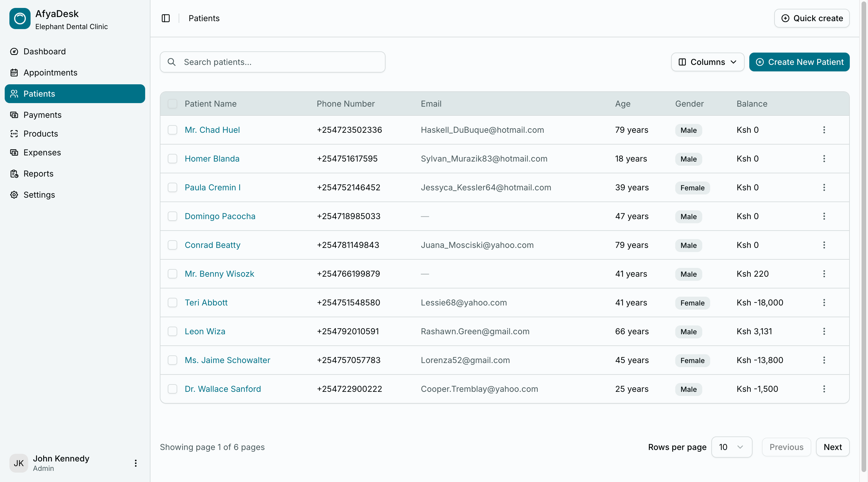Open John Kennedy user menu dots
868x482 pixels.
coord(135,463)
